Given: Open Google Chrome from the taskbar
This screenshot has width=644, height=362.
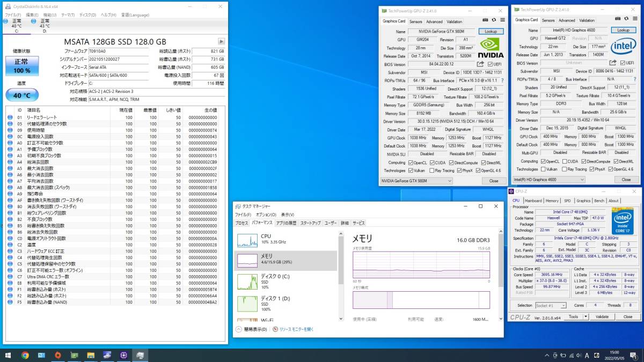Looking at the screenshot, I should (x=25, y=355).
